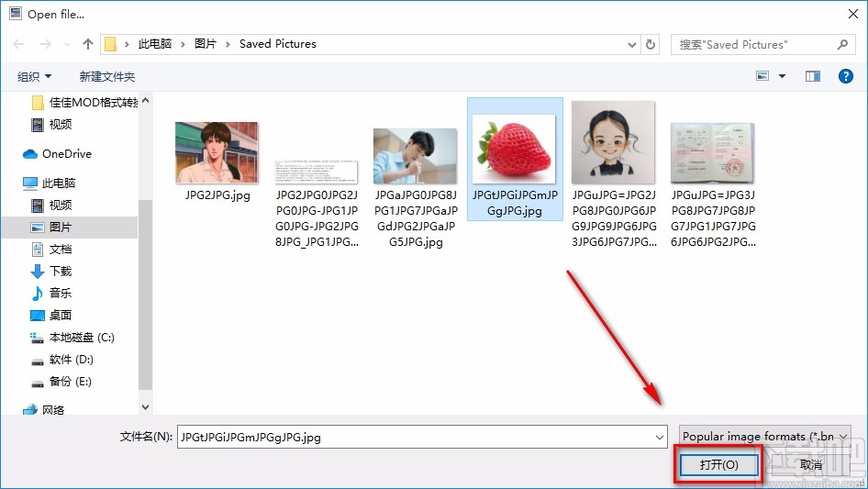Click the 取消 button

tap(811, 464)
